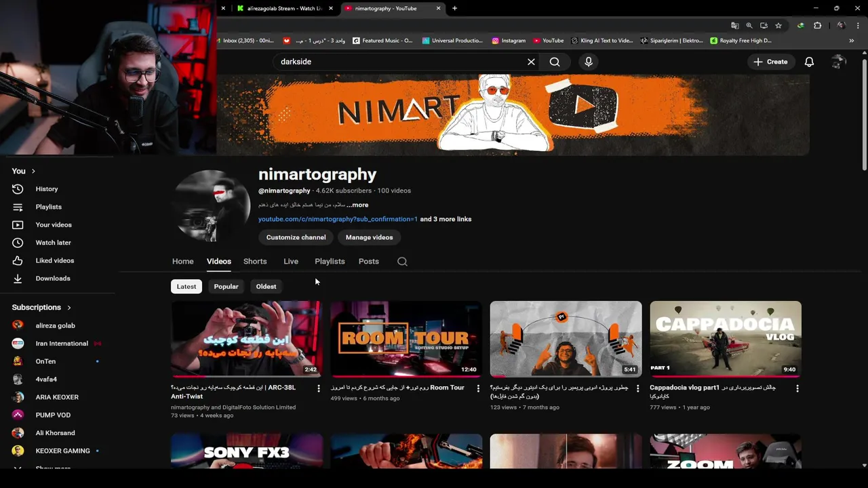
Task: Close the nimartography YouTube browser tab
Action: coord(438,8)
